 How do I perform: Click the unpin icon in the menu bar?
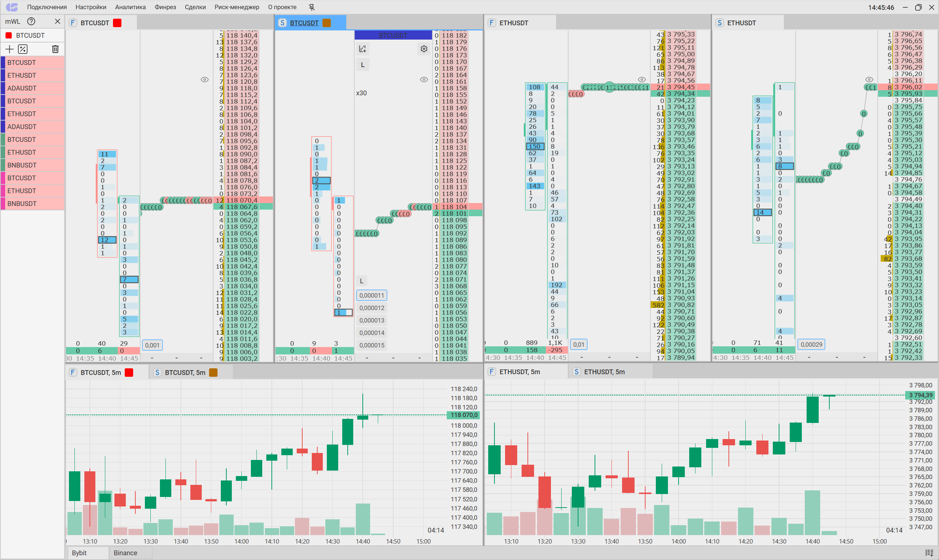pyautogui.click(x=311, y=7)
